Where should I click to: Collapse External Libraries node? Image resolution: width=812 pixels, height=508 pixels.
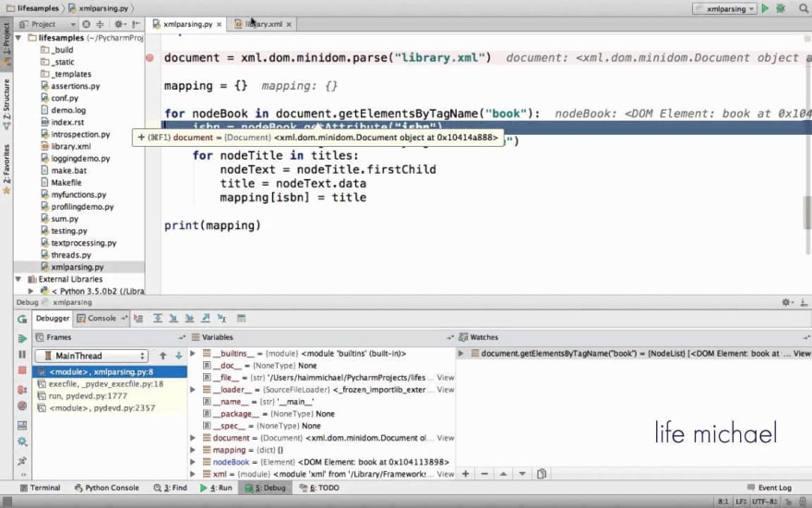(x=18, y=279)
